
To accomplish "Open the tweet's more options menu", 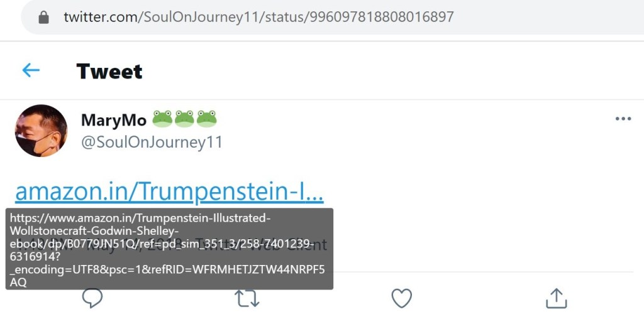I will pos(623,119).
